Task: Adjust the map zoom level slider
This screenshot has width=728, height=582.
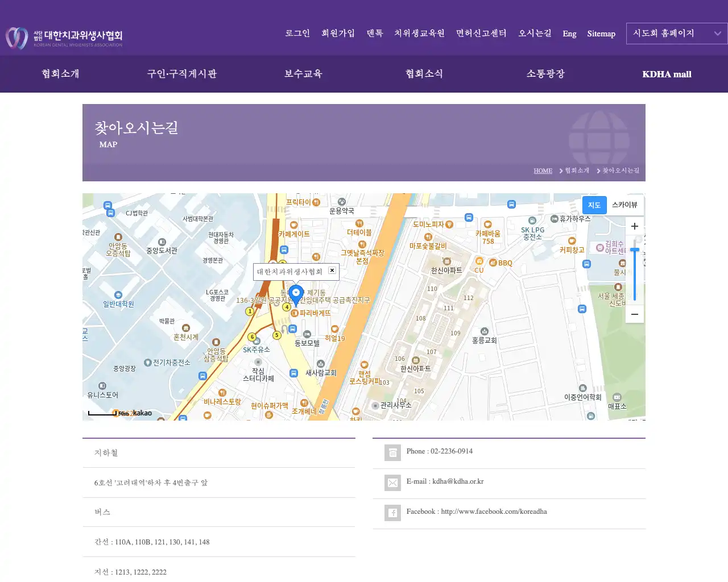Action: pos(634,249)
